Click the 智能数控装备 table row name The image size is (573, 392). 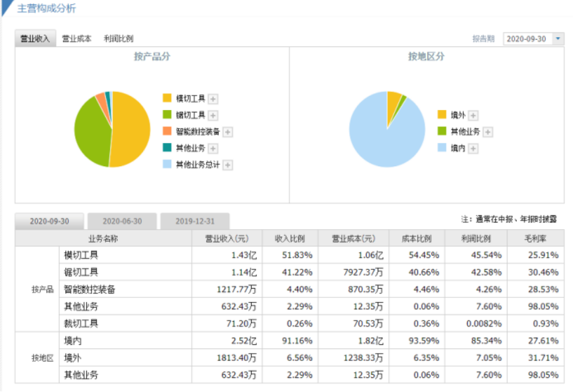click(x=89, y=289)
